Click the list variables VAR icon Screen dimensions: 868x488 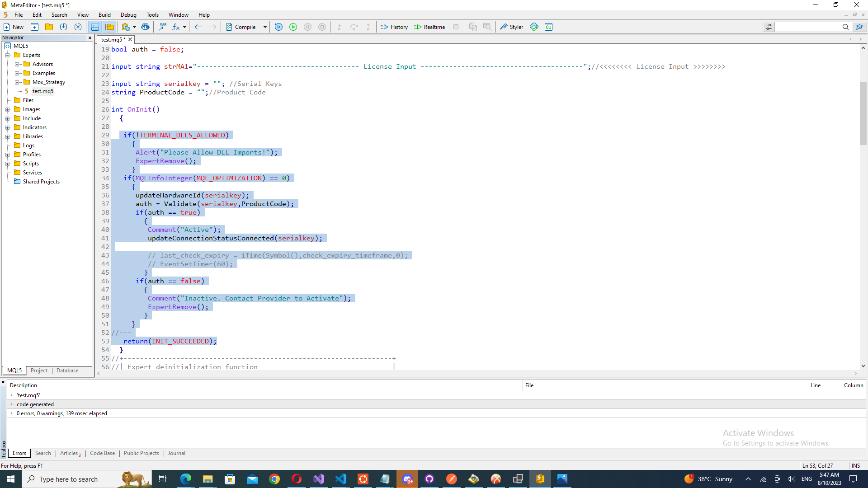click(162, 27)
